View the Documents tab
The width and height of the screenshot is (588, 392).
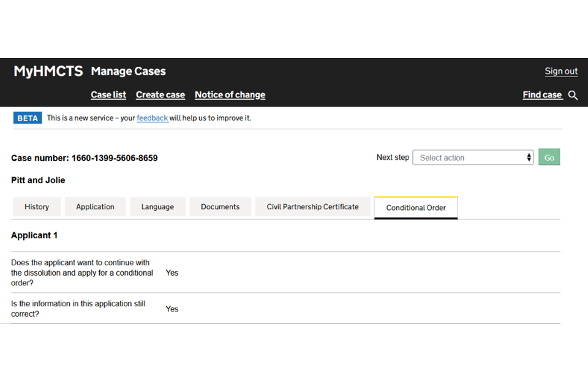[220, 207]
